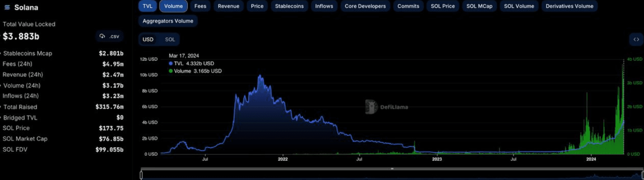Expand the Volume (24h) row
644x180 pixels.
pyautogui.click(x=1, y=86)
